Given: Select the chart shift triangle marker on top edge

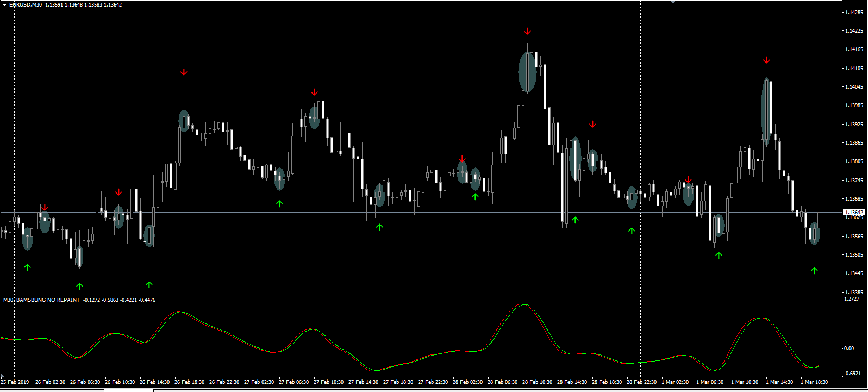Looking at the screenshot, I should point(673,2).
